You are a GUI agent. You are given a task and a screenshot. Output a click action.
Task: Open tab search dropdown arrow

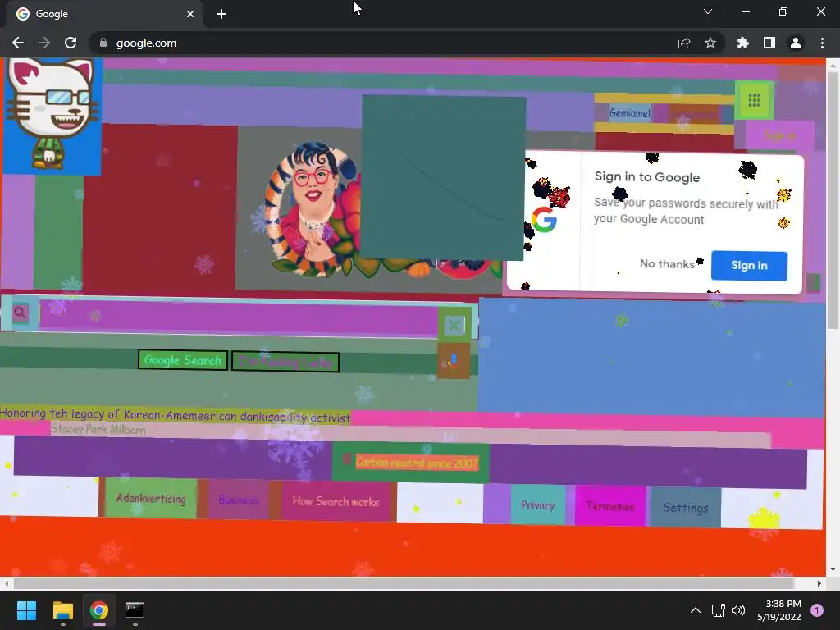coord(708,11)
